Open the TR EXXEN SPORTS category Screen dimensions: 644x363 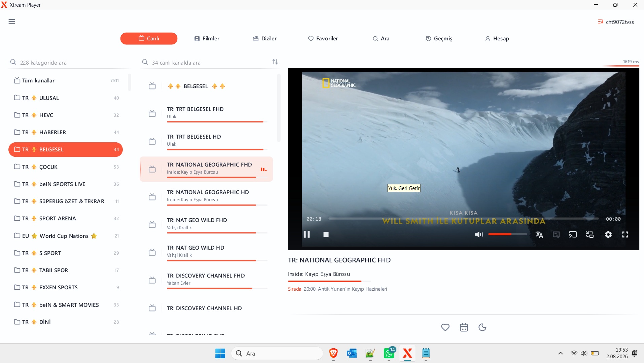(66, 287)
